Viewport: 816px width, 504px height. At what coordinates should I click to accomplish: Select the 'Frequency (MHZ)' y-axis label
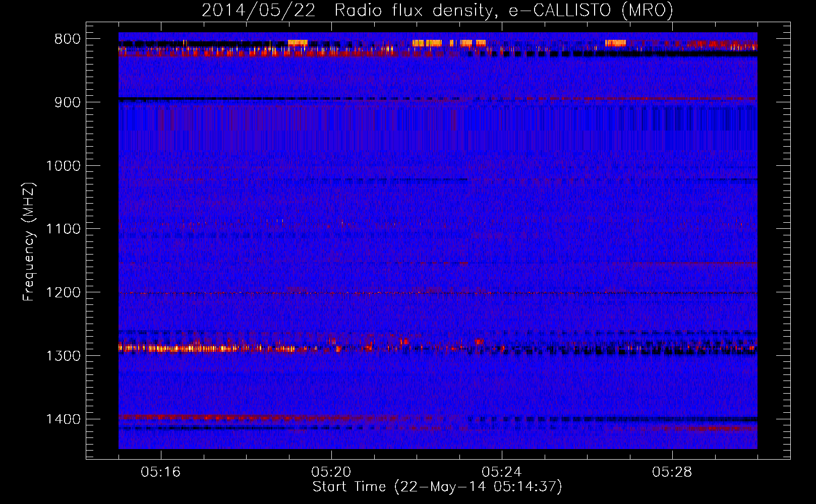coord(29,242)
